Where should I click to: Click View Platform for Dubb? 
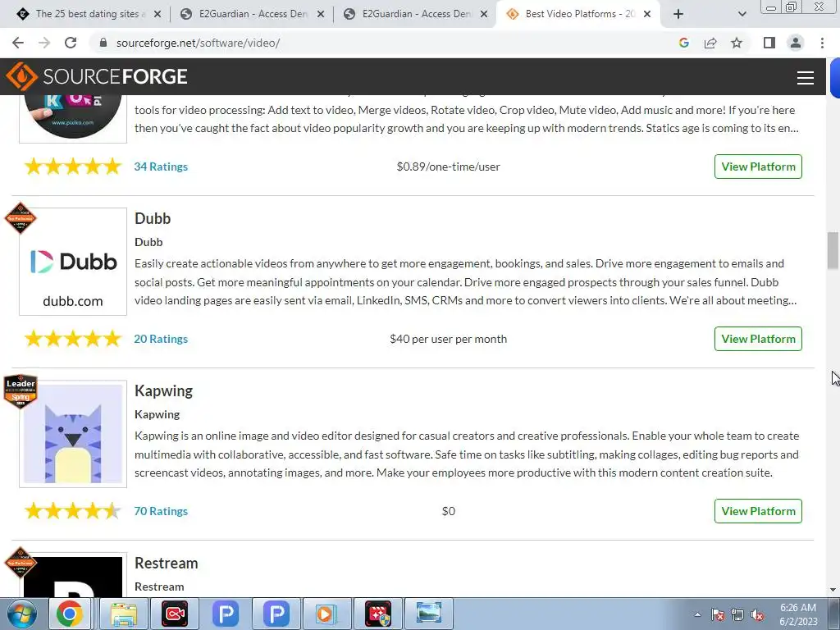pyautogui.click(x=758, y=339)
